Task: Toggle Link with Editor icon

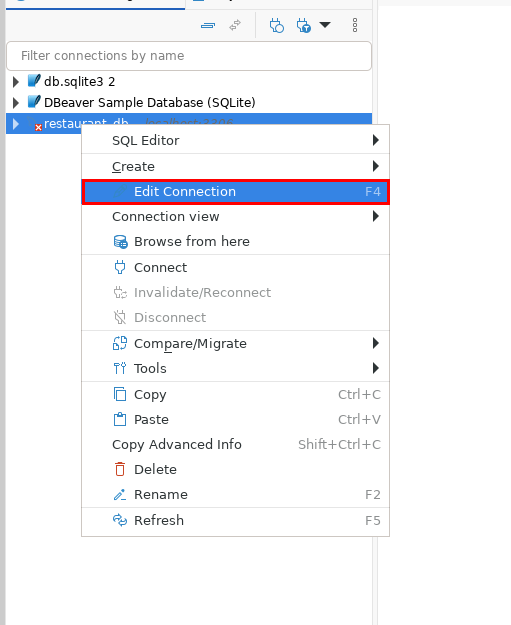Action: pos(235,26)
